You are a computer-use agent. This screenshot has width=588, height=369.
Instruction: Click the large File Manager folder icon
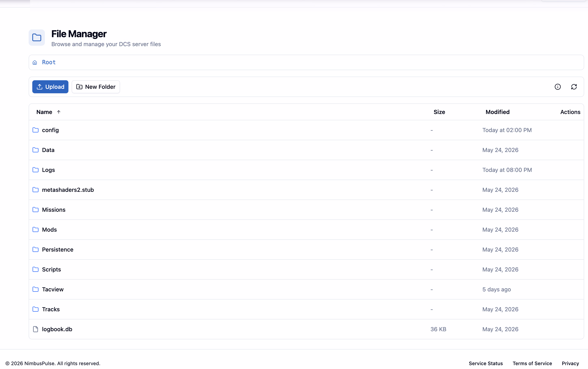point(37,38)
